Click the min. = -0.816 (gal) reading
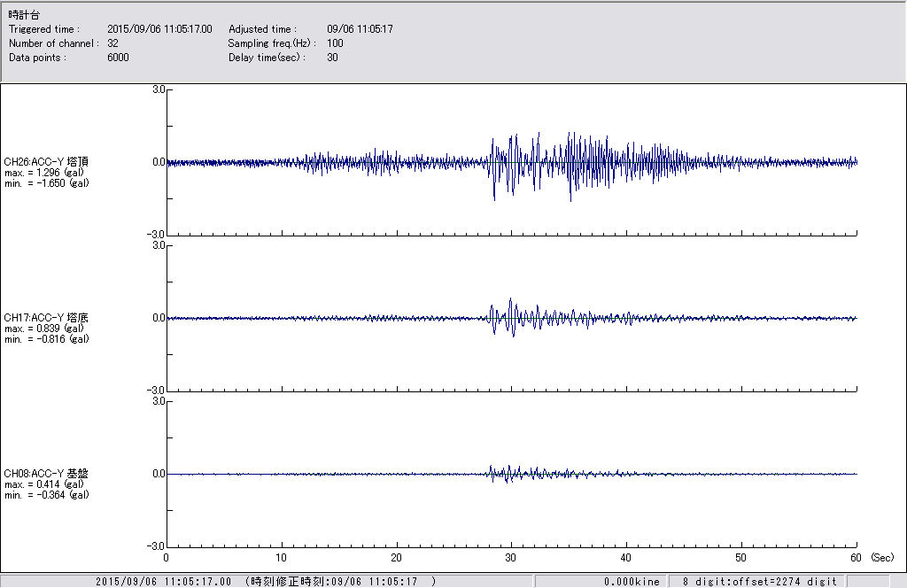907x588 pixels. [x=46, y=339]
